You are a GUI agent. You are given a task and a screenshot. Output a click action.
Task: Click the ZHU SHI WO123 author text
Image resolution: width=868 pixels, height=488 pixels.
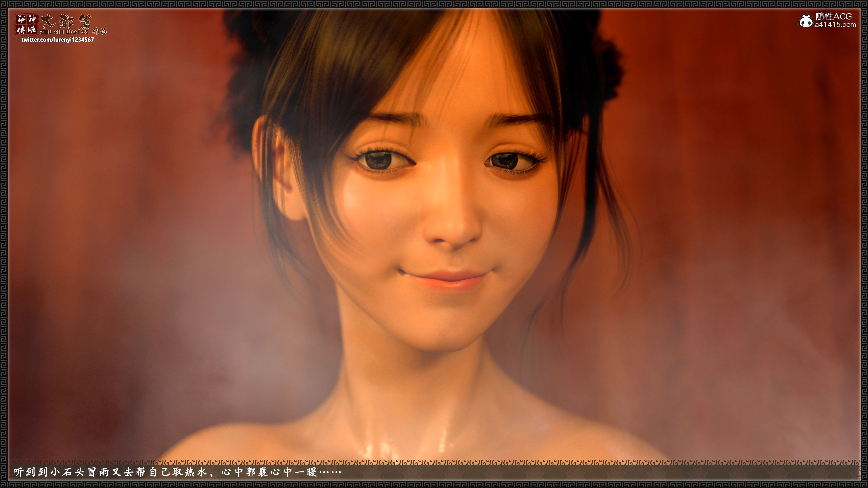pos(64,32)
